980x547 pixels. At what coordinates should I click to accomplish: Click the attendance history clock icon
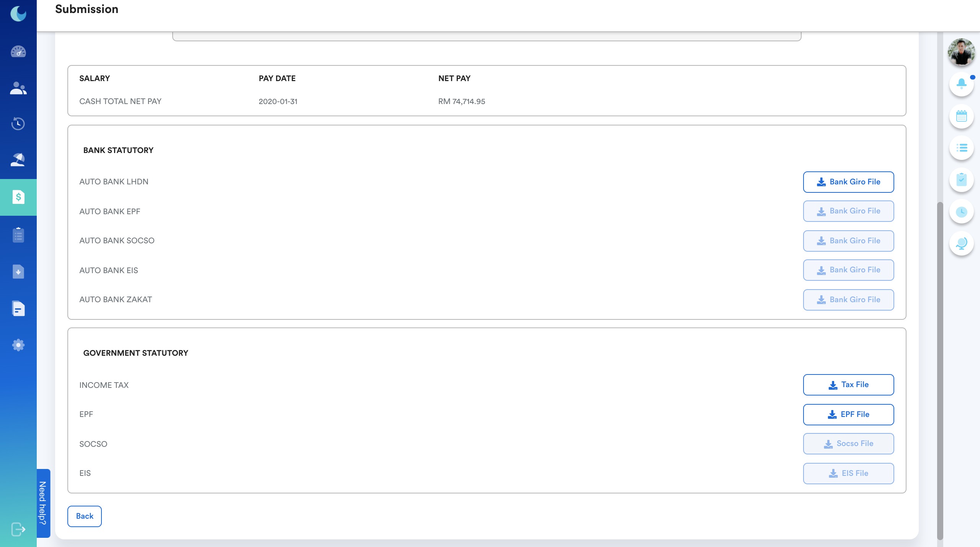tap(18, 124)
